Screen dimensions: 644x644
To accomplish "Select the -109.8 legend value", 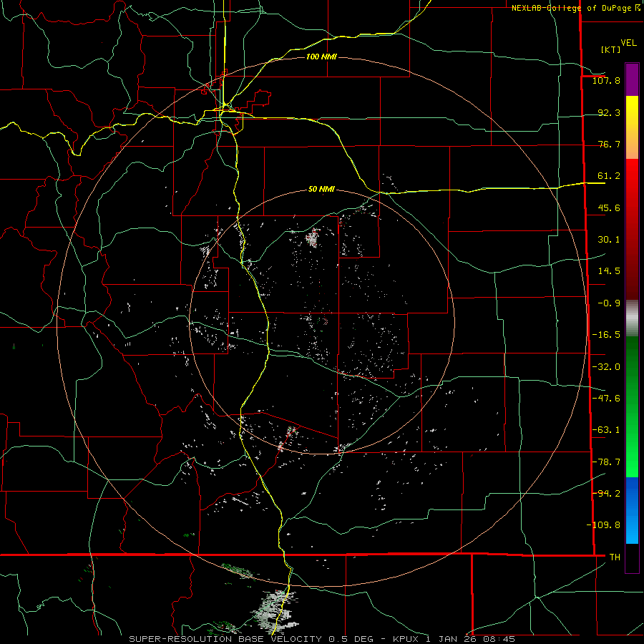I will (x=603, y=525).
